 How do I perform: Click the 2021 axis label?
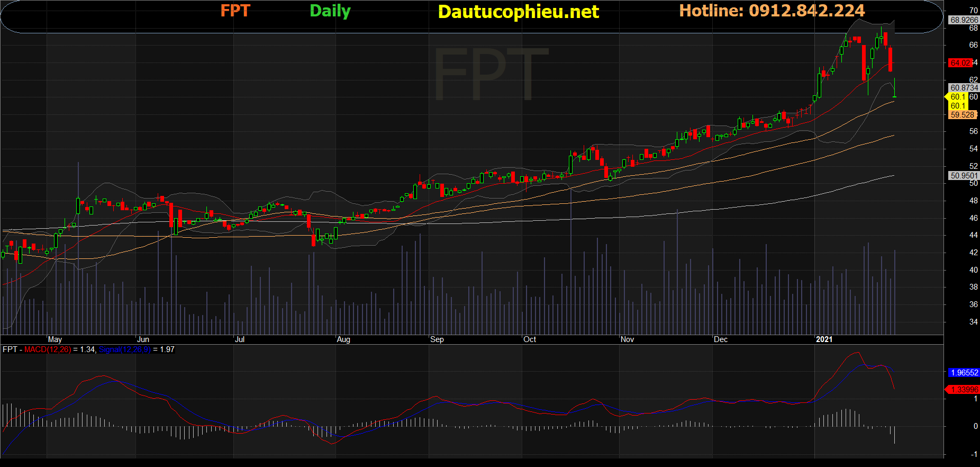click(824, 339)
